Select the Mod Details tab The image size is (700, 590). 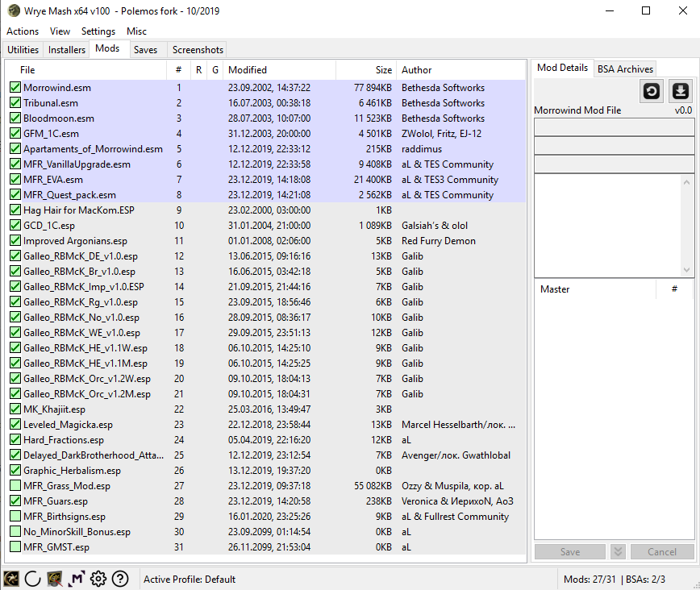(x=562, y=68)
